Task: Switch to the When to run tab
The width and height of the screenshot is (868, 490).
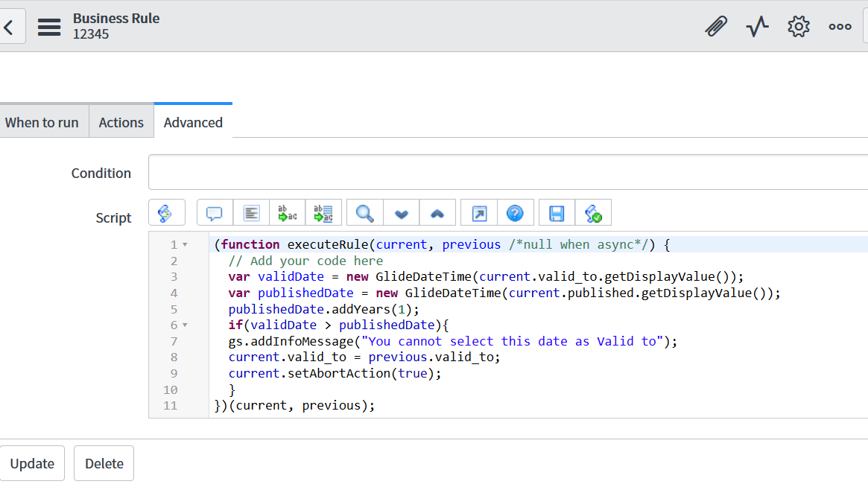Action: point(42,122)
